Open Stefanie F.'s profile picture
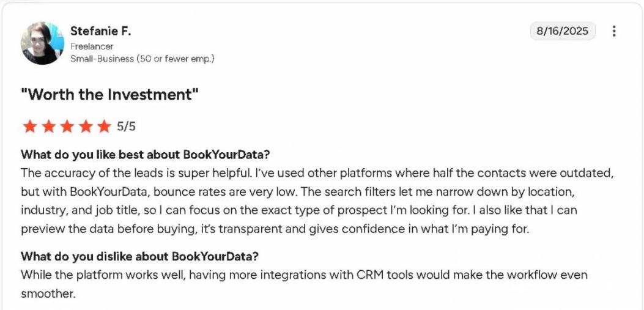 [x=42, y=43]
